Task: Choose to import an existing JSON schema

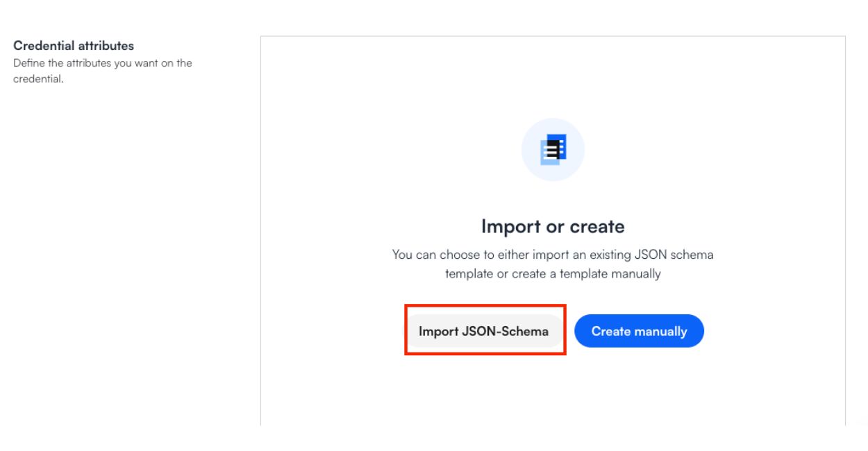Action: [x=483, y=331]
